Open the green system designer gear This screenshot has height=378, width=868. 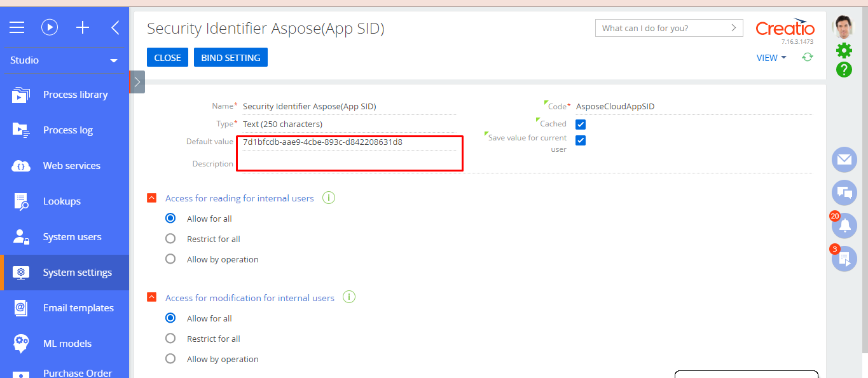[844, 50]
